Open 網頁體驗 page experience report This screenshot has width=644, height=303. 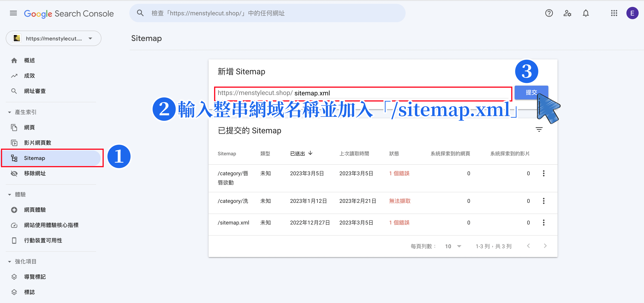click(x=35, y=210)
